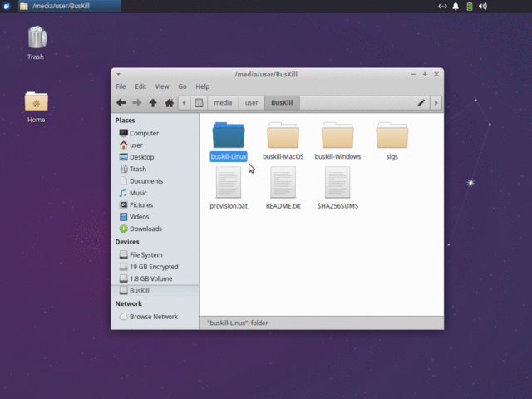This screenshot has height=399, width=532.
Task: Click the path bar scroll-right arrow
Action: pyautogui.click(x=436, y=102)
